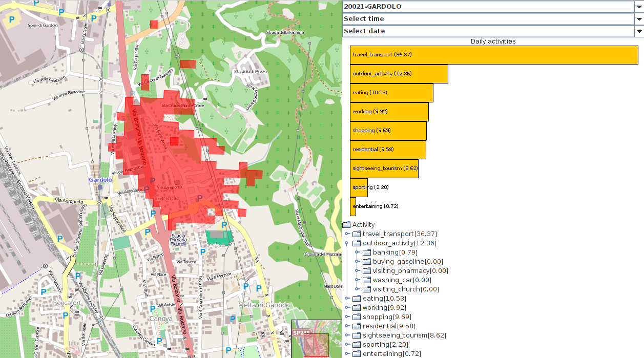Click the banking folder icon
Viewport: 644px width, 358px height.
tap(367, 252)
